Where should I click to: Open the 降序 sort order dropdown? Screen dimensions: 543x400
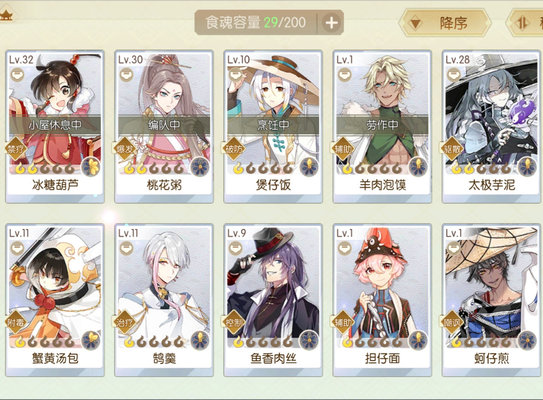click(445, 23)
